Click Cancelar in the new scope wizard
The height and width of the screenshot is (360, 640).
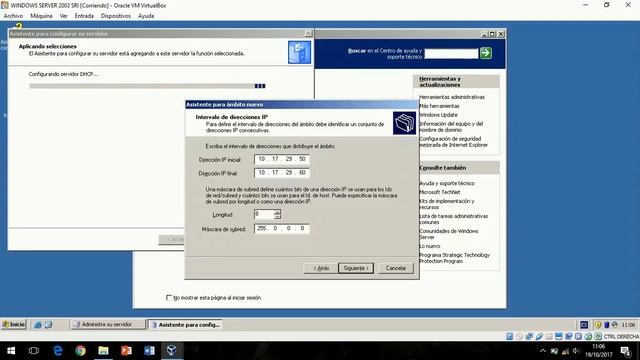coord(396,268)
